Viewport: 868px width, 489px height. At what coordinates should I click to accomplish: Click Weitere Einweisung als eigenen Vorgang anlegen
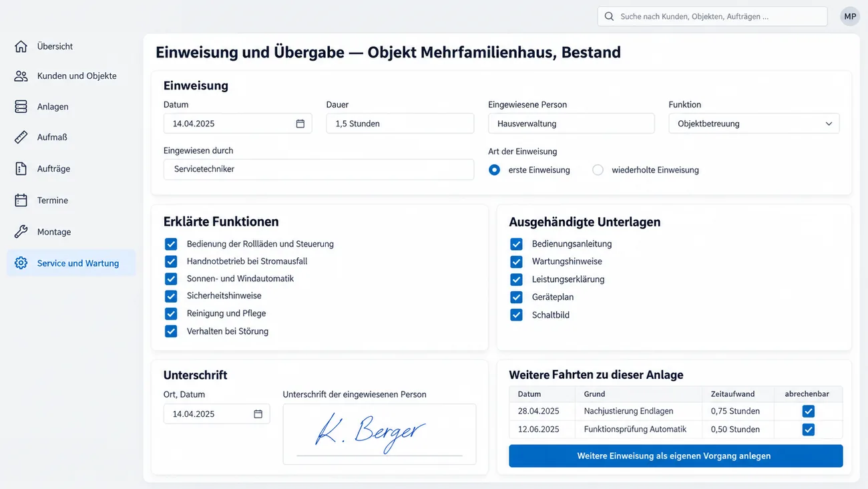tap(676, 456)
